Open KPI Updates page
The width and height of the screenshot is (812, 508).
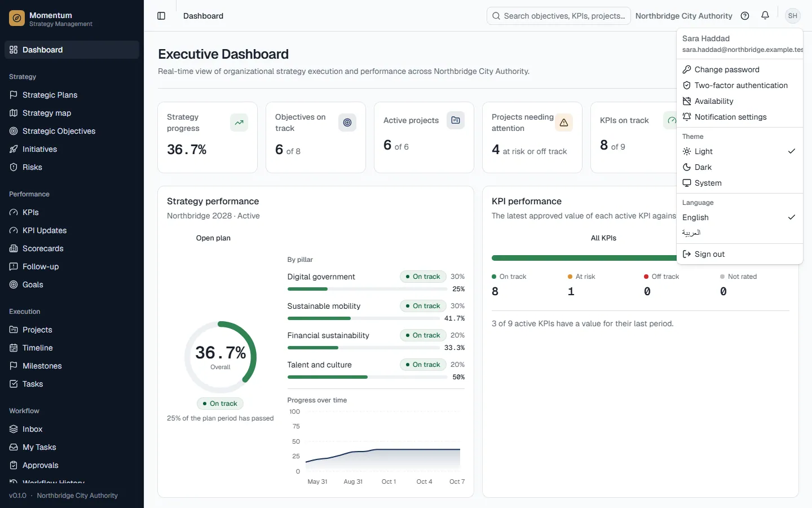72,230
